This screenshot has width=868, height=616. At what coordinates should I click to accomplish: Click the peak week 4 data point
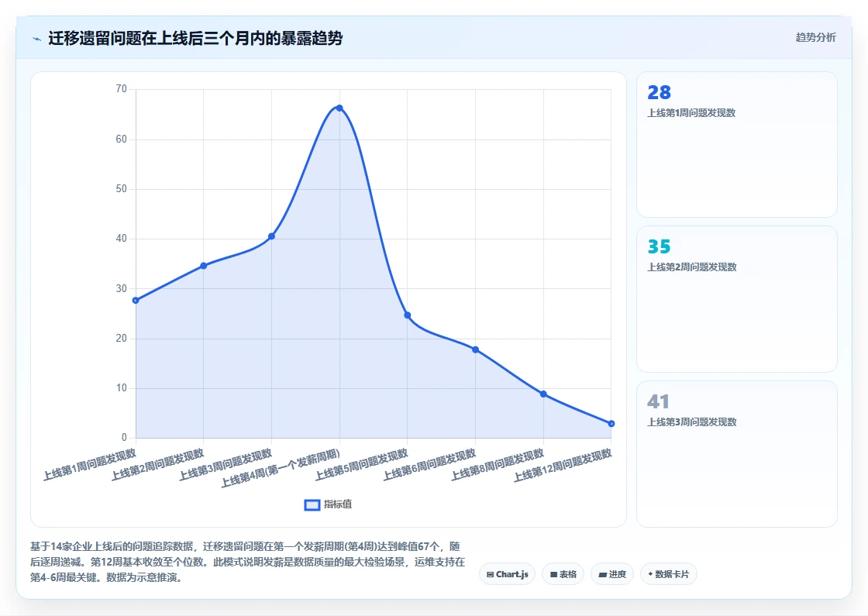pos(339,108)
